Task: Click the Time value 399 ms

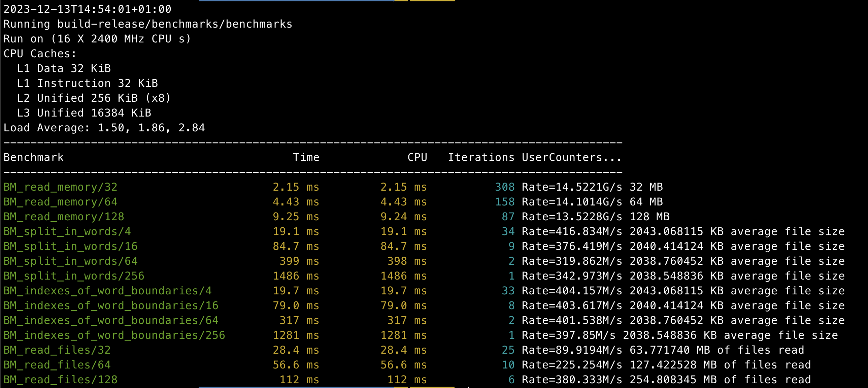Action: click(299, 261)
